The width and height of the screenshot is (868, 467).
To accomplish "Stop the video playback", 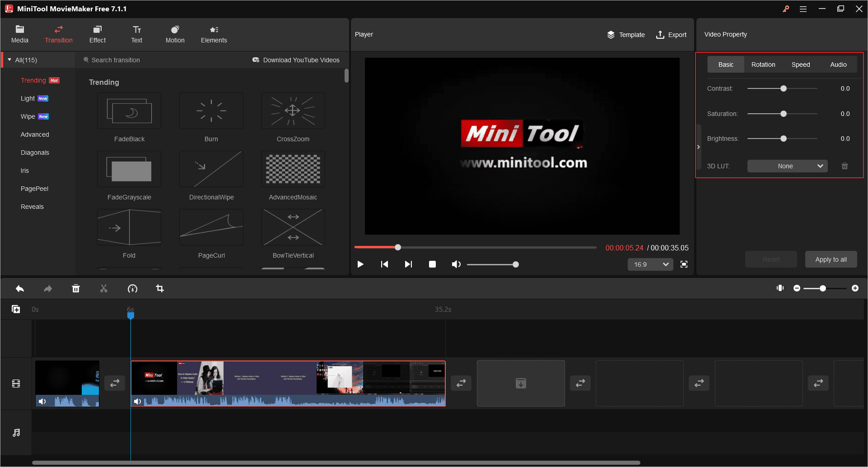I will [x=432, y=264].
